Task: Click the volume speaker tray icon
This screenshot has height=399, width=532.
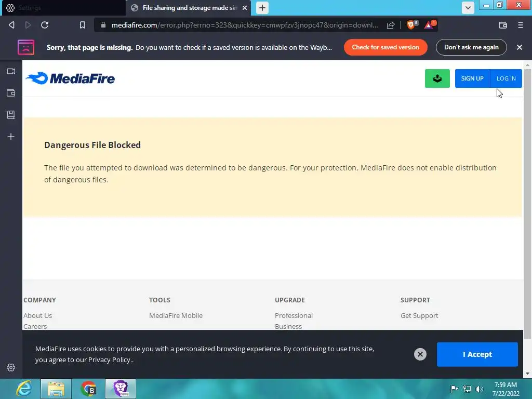Action: [480, 389]
